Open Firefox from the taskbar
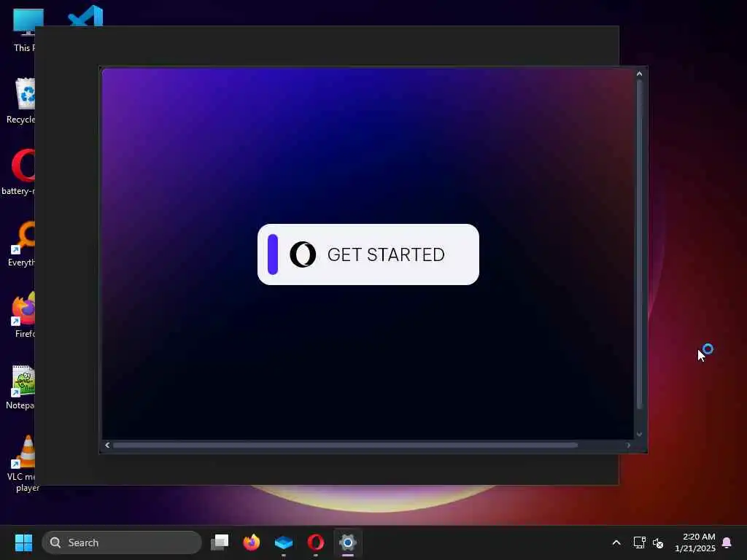Image resolution: width=747 pixels, height=560 pixels. (252, 542)
